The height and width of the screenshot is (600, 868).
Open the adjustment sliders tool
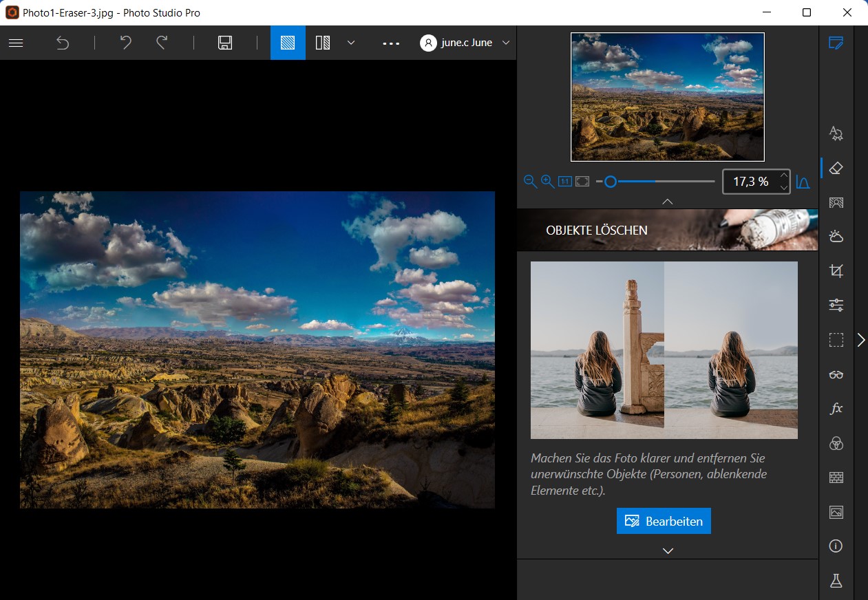(836, 306)
